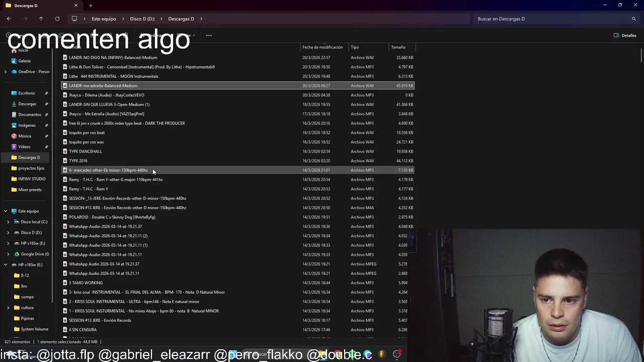Click the Disco D (D:) breadcrumb
This screenshot has width=644, height=362.
click(x=142, y=19)
